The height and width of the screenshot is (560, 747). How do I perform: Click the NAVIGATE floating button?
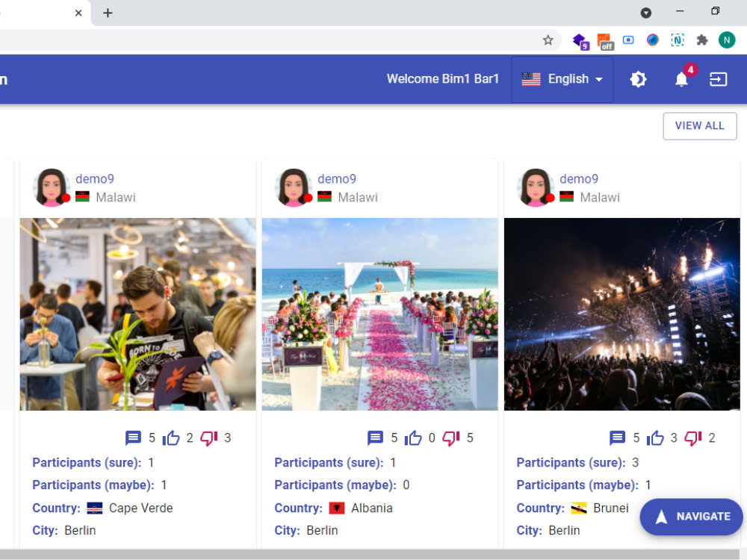click(691, 517)
